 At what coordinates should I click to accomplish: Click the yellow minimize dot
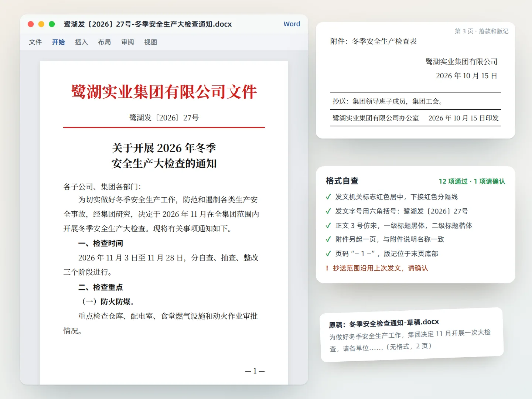point(41,24)
